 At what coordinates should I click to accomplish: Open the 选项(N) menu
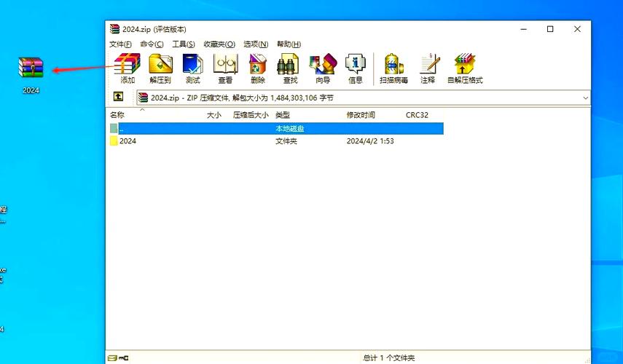[x=256, y=44]
